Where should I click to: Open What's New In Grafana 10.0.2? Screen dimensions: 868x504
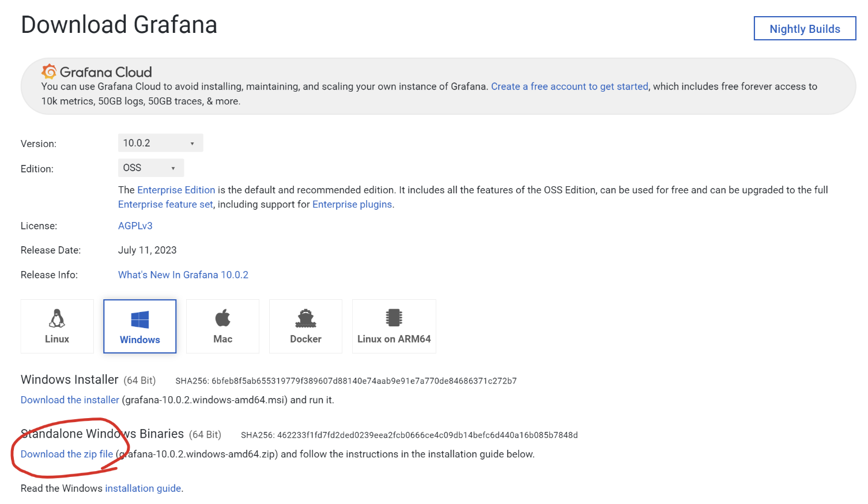click(x=183, y=275)
